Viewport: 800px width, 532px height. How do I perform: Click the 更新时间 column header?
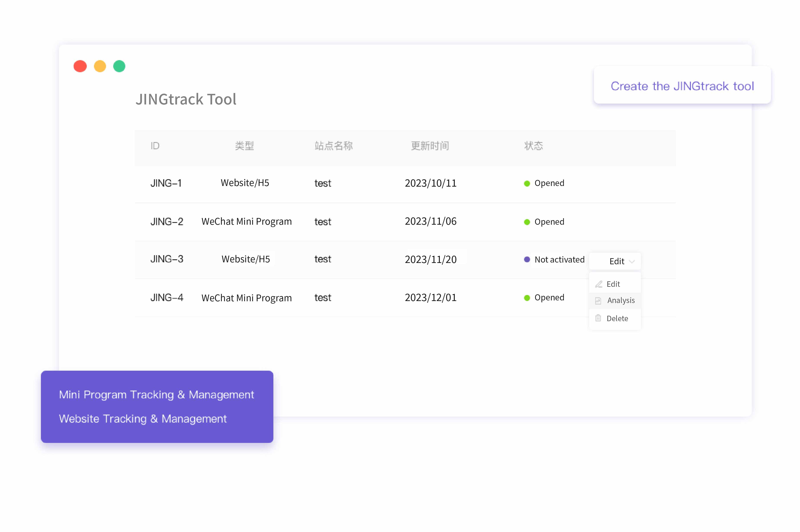(430, 146)
